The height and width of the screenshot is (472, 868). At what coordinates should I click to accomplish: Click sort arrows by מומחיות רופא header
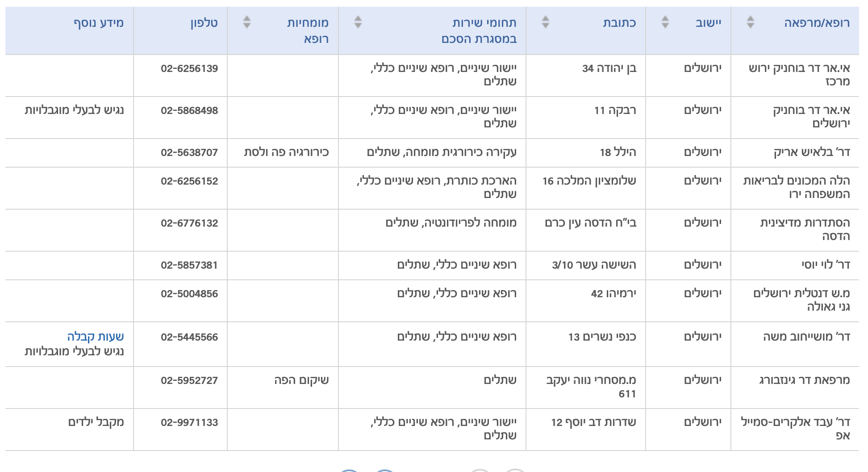coord(246,22)
